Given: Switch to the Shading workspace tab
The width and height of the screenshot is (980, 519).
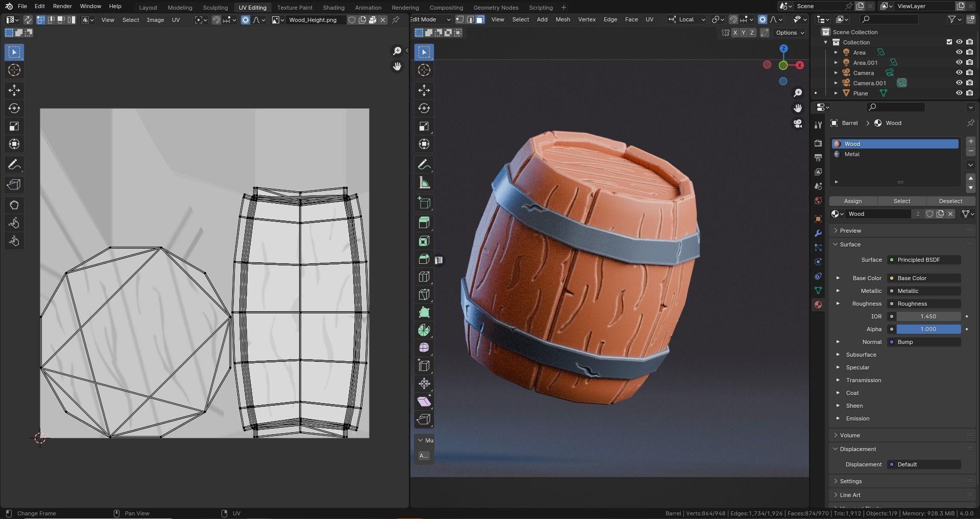Looking at the screenshot, I should pos(333,8).
